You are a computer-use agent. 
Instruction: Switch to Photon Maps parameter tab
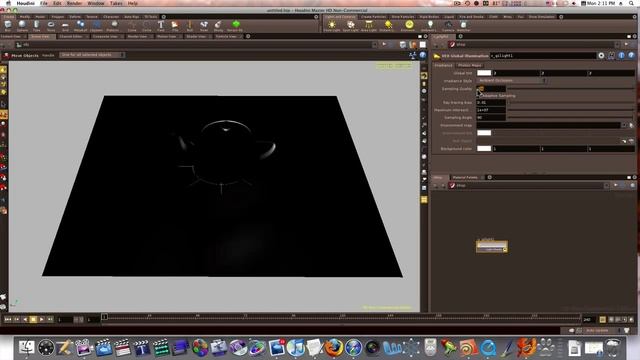click(x=469, y=65)
